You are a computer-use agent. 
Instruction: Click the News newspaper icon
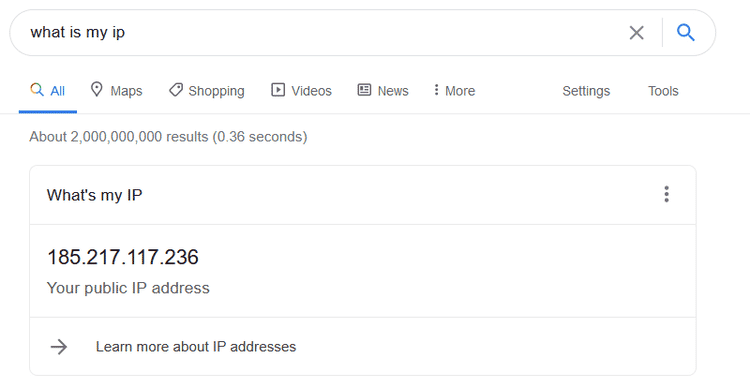[364, 89]
